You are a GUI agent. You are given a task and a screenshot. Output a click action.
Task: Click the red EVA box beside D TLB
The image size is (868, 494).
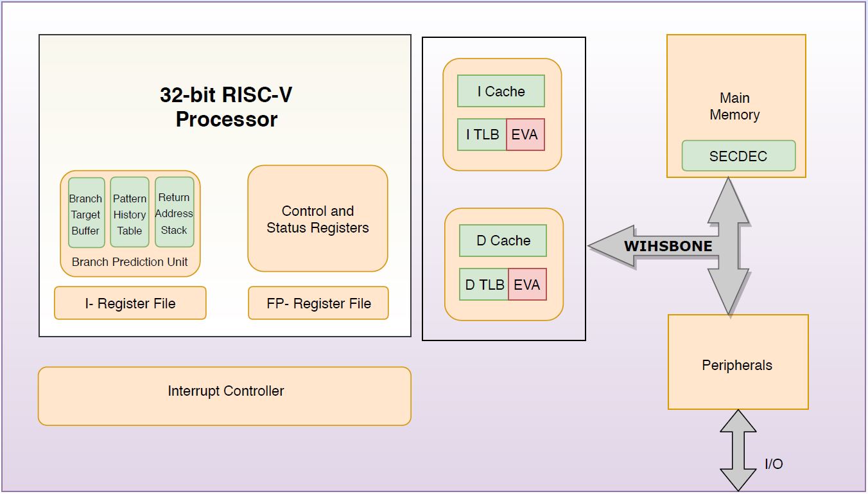(527, 285)
